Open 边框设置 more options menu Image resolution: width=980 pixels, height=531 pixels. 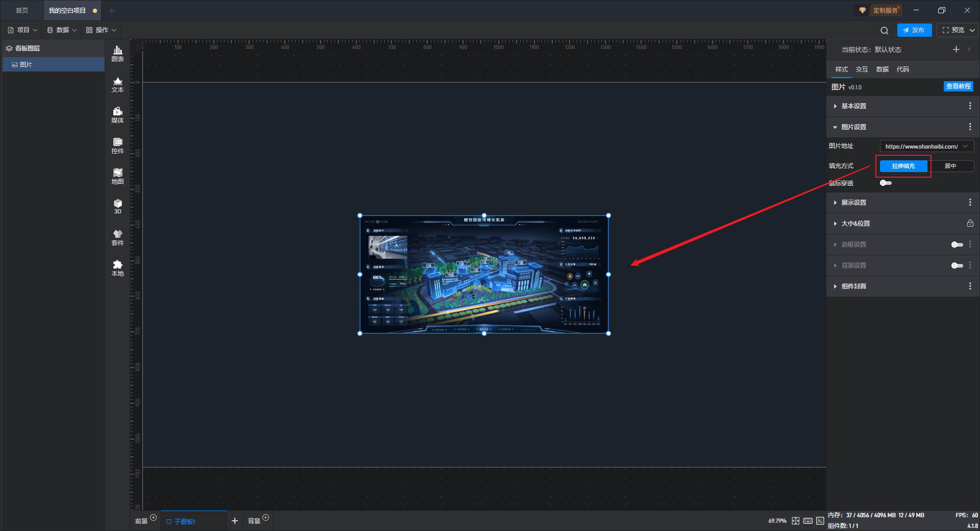[970, 244]
